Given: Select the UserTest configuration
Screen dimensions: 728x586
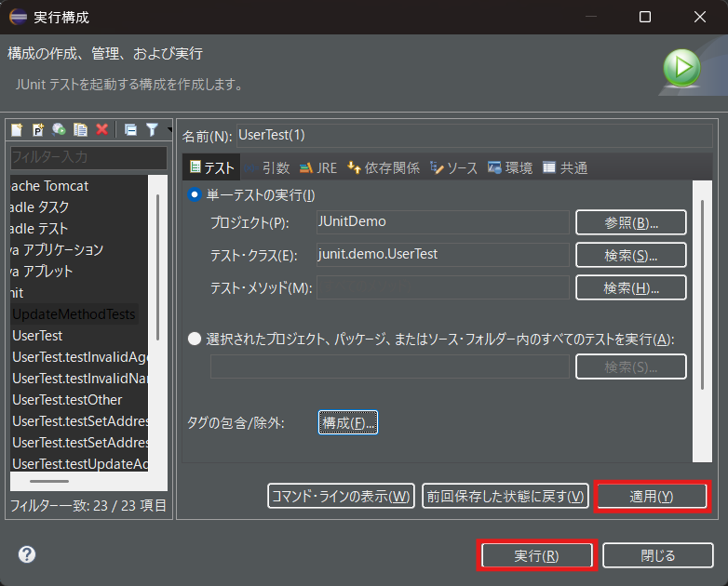Looking at the screenshot, I should tap(37, 336).
